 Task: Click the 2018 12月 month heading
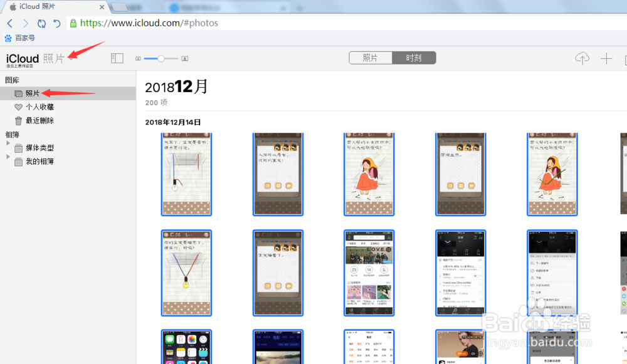[176, 86]
